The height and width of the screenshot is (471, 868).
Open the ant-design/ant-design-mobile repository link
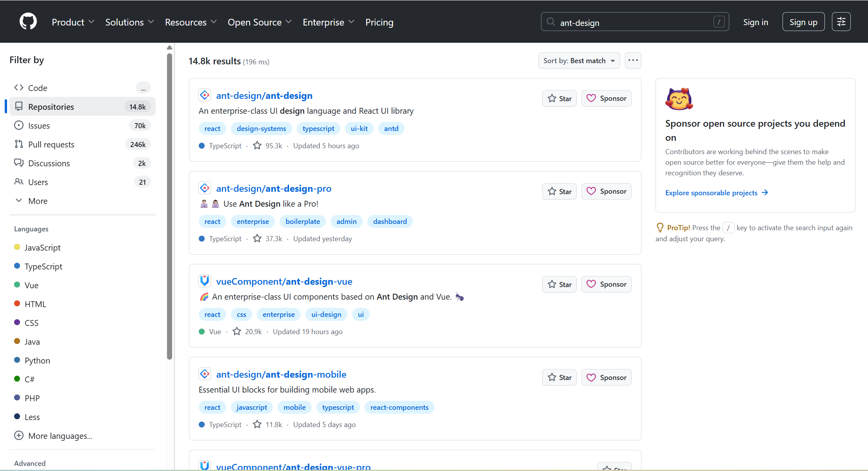281,374
